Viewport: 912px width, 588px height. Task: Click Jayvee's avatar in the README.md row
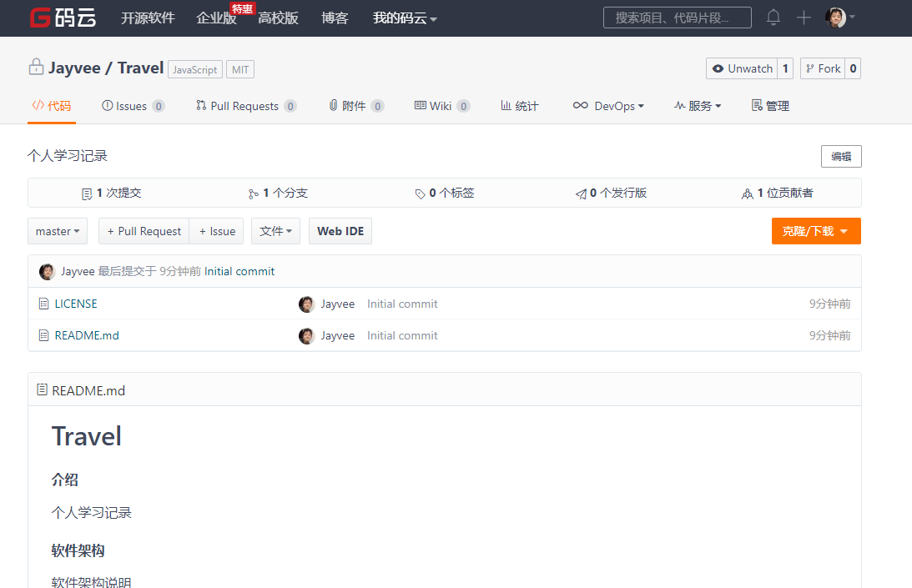306,335
